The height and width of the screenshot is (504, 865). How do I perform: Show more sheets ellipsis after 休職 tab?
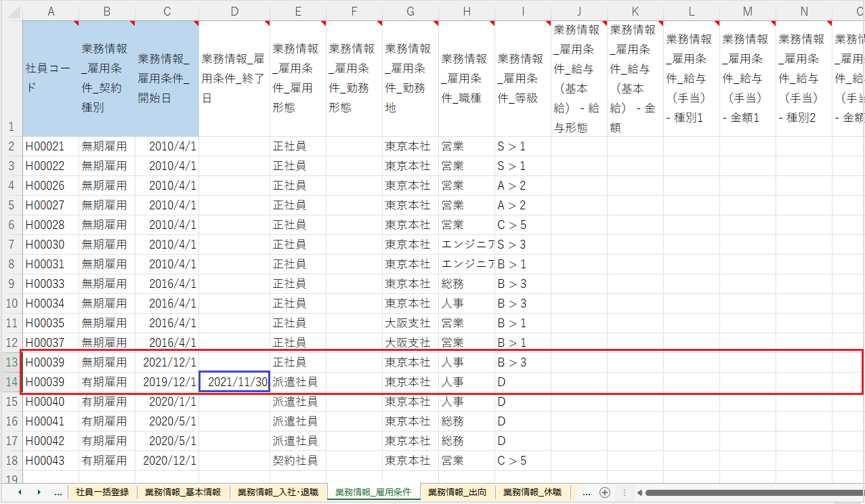pyautogui.click(x=586, y=492)
